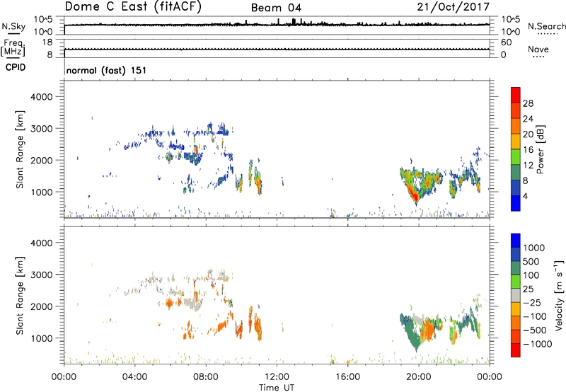Click the 'CPID' label

[16, 67]
